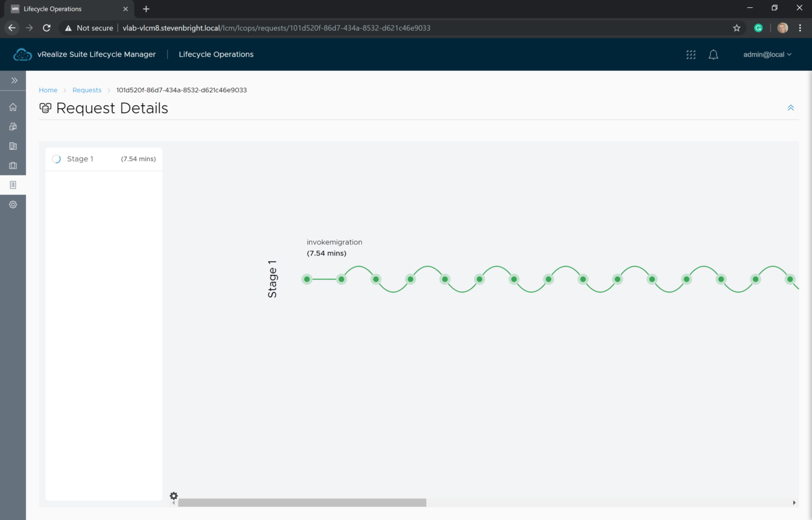Click the first invokemigration task node
The width and height of the screenshot is (812, 520).
307,279
